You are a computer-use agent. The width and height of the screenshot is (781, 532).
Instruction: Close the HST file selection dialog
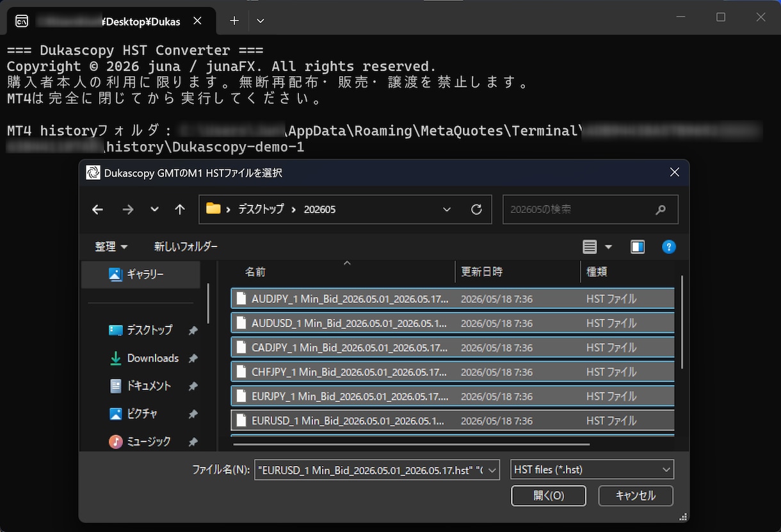tap(674, 172)
